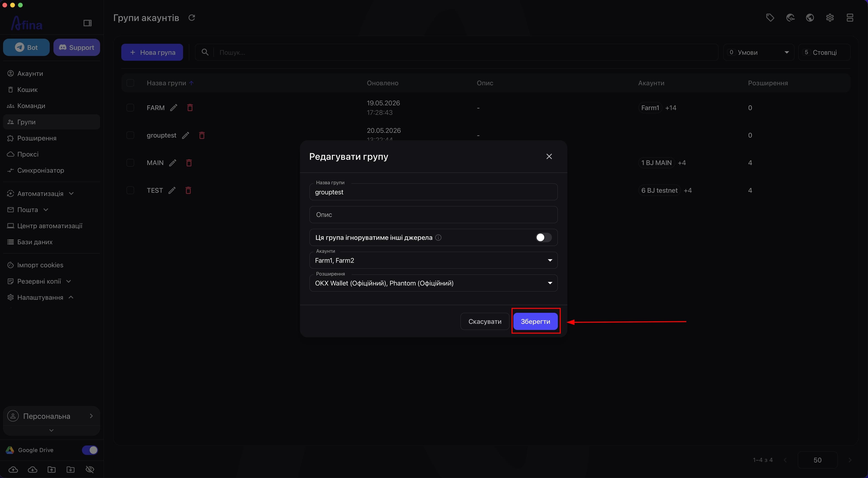The height and width of the screenshot is (478, 868).
Task: Toggle the Google Drive switch
Action: coord(90,450)
